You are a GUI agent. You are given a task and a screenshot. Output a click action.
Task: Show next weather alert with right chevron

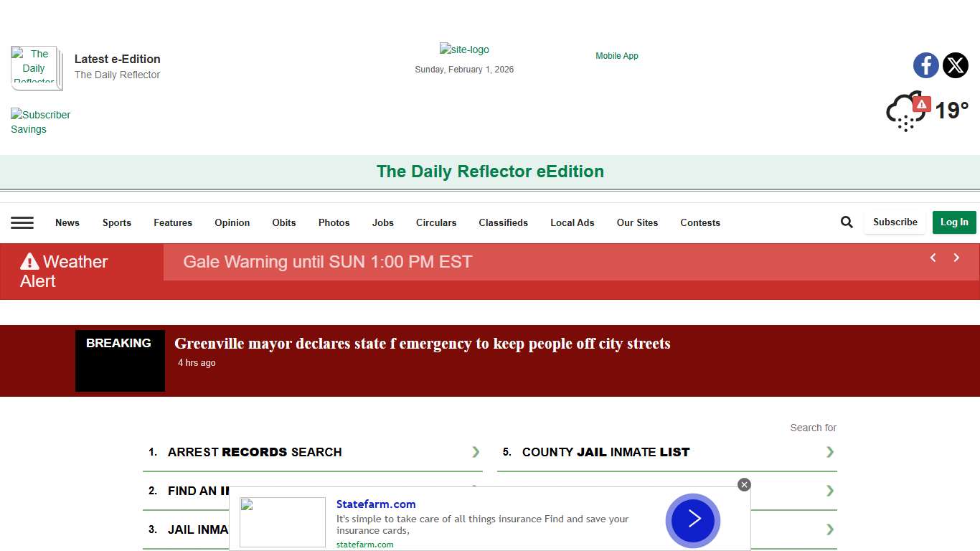click(956, 257)
